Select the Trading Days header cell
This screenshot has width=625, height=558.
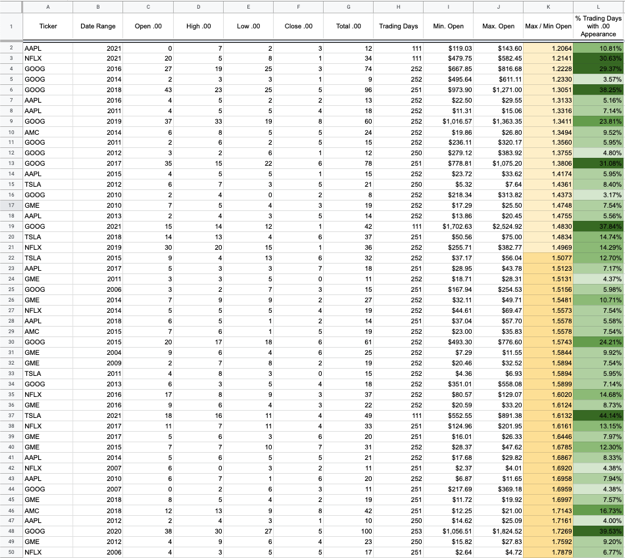(399, 26)
